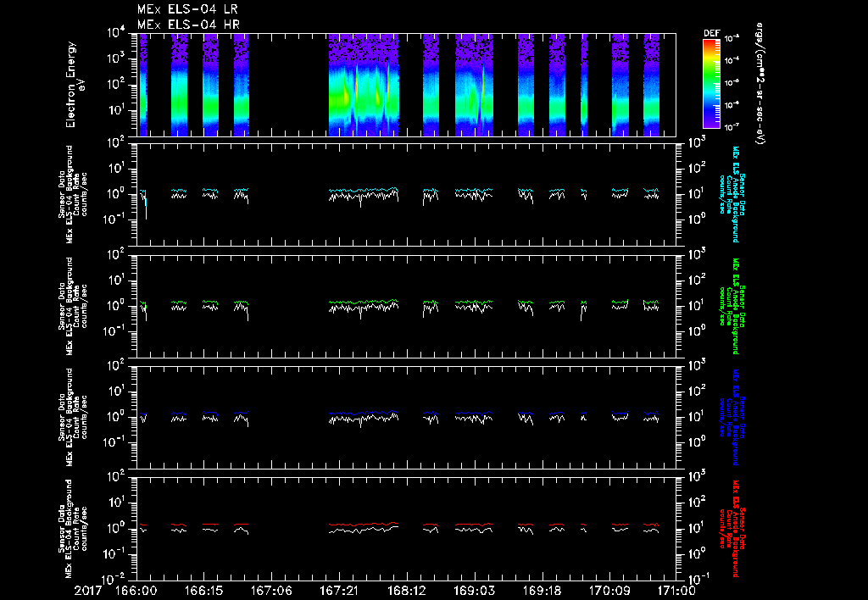Click the 'MEx ELS-04 HR' title line
The image size is (868, 600).
click(x=188, y=25)
